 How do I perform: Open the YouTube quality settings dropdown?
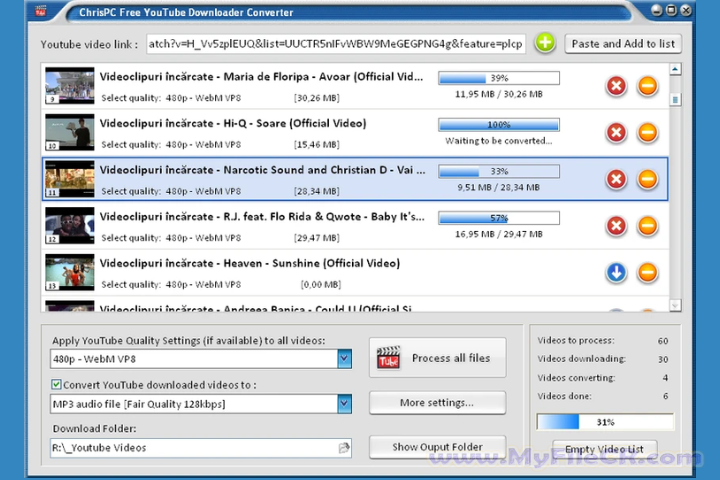[x=344, y=359]
